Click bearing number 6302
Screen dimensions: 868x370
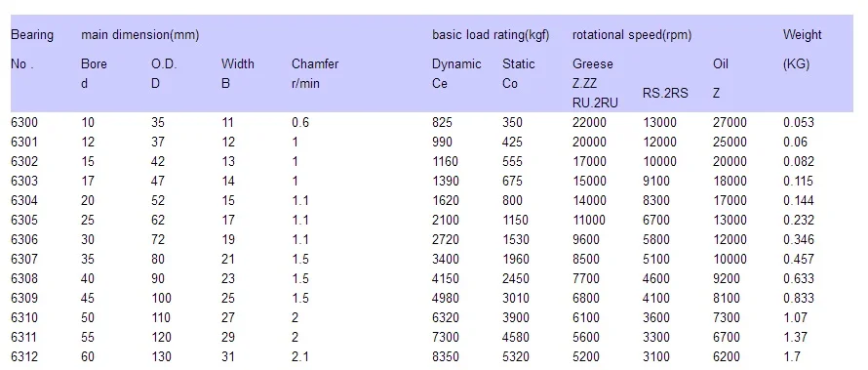pos(24,161)
